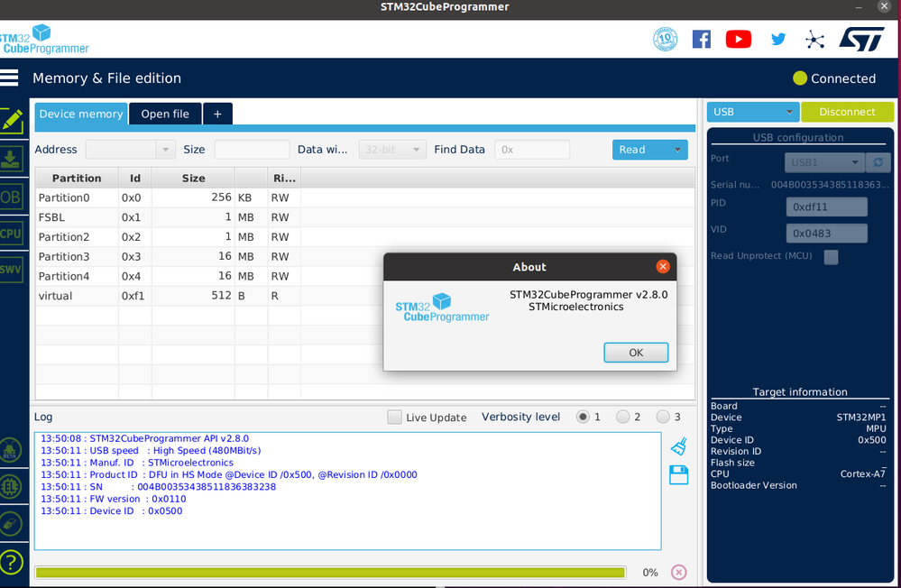Switch to the Open file tab
This screenshot has width=901, height=588.
point(165,114)
